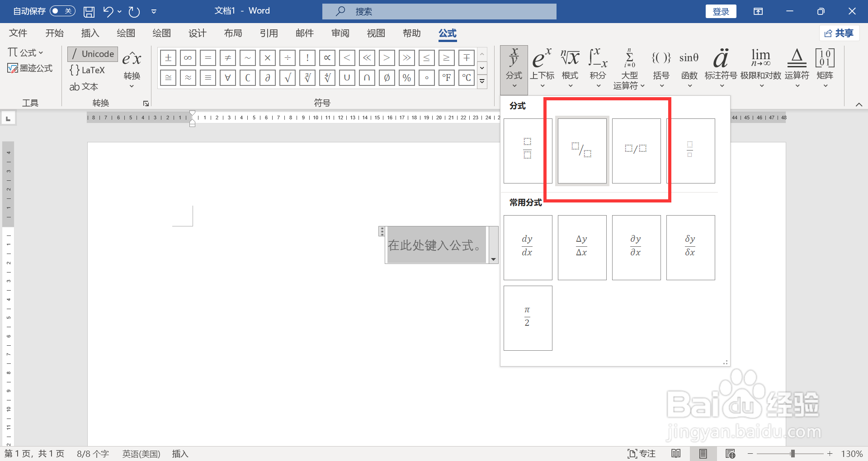Select Unicode equation format

(x=93, y=54)
